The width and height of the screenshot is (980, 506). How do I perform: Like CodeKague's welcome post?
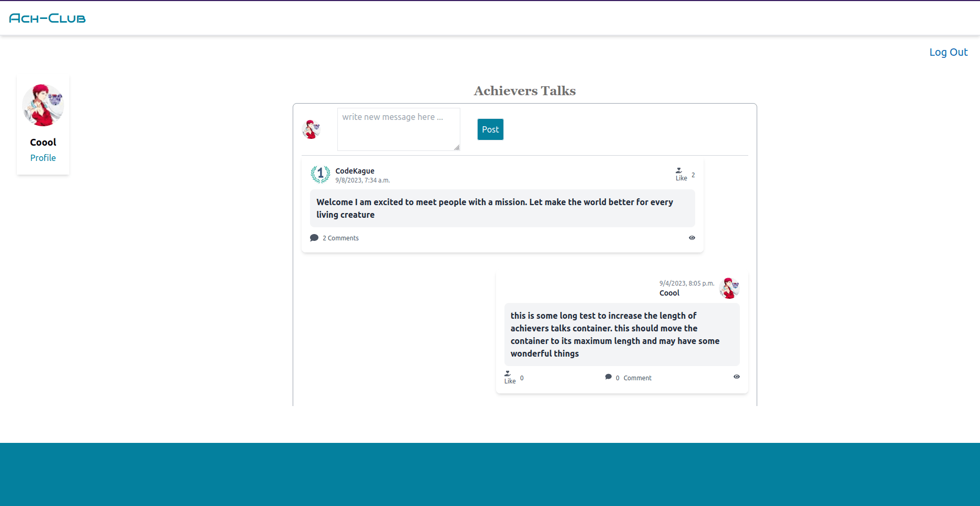(x=681, y=174)
